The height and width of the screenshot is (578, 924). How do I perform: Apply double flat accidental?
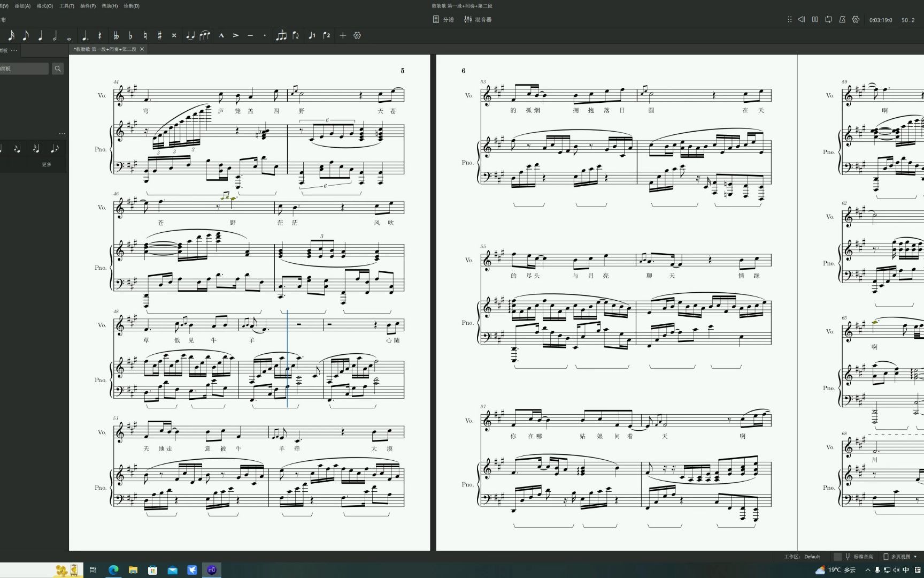[116, 35]
